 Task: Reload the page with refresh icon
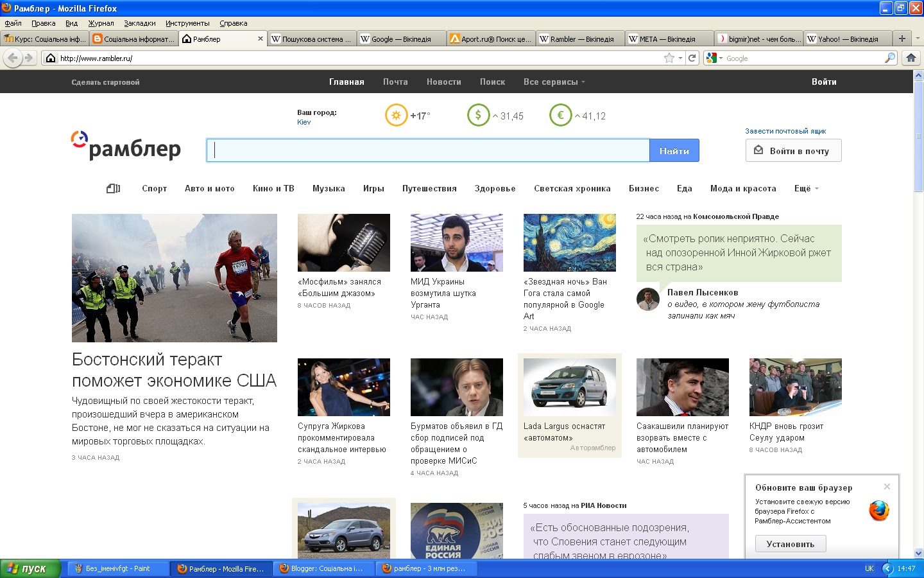tap(692, 58)
